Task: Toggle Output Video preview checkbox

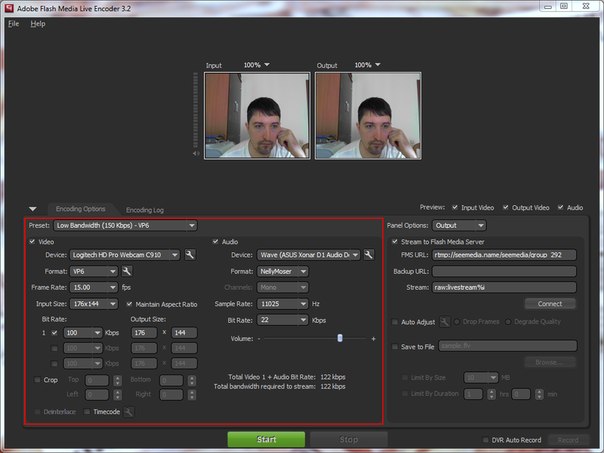Action: pyautogui.click(x=505, y=207)
